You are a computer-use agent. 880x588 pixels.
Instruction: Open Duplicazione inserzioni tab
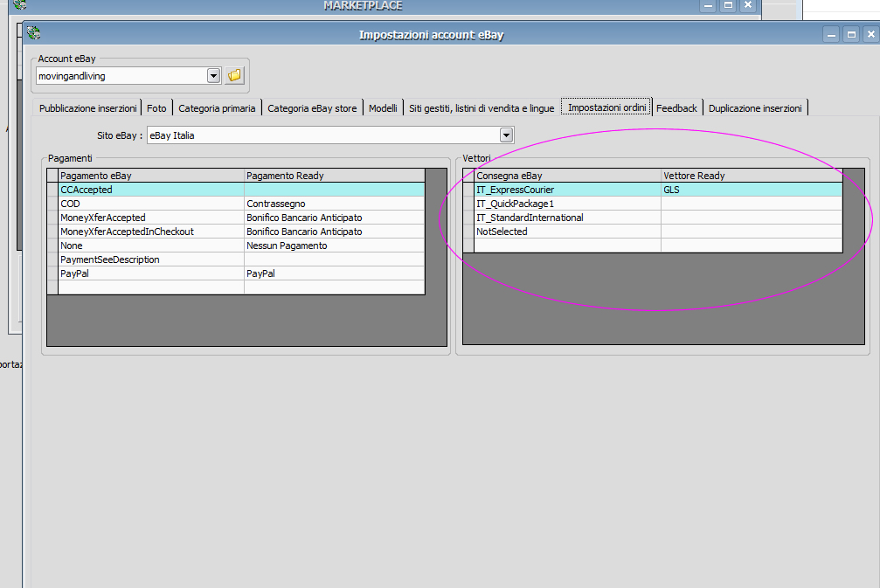click(755, 108)
